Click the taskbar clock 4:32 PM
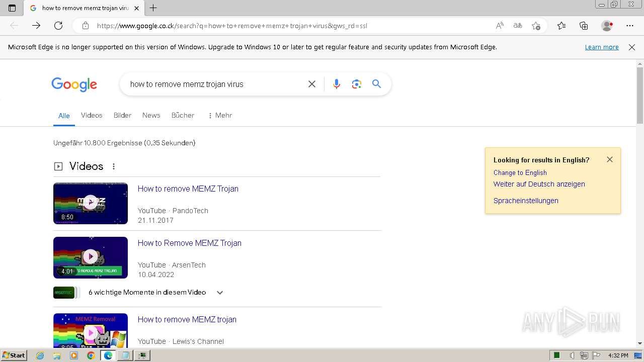The height and width of the screenshot is (362, 644). 618,355
